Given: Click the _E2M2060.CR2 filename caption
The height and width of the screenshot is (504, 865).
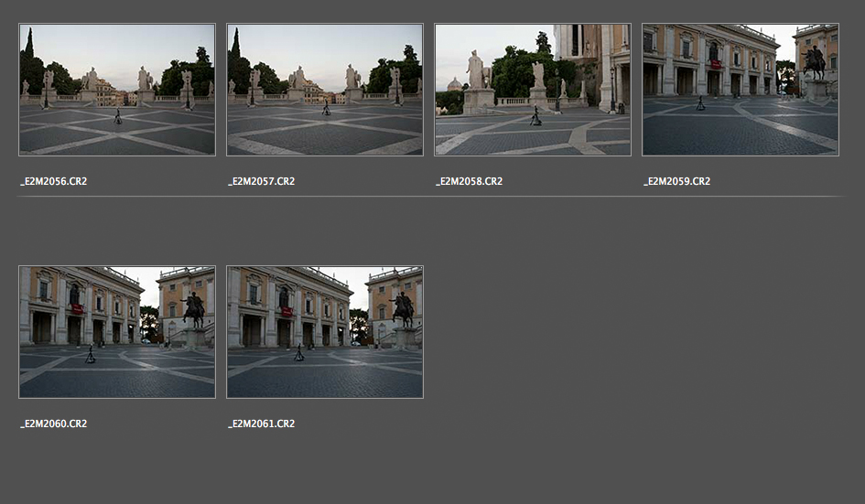Looking at the screenshot, I should [x=54, y=424].
